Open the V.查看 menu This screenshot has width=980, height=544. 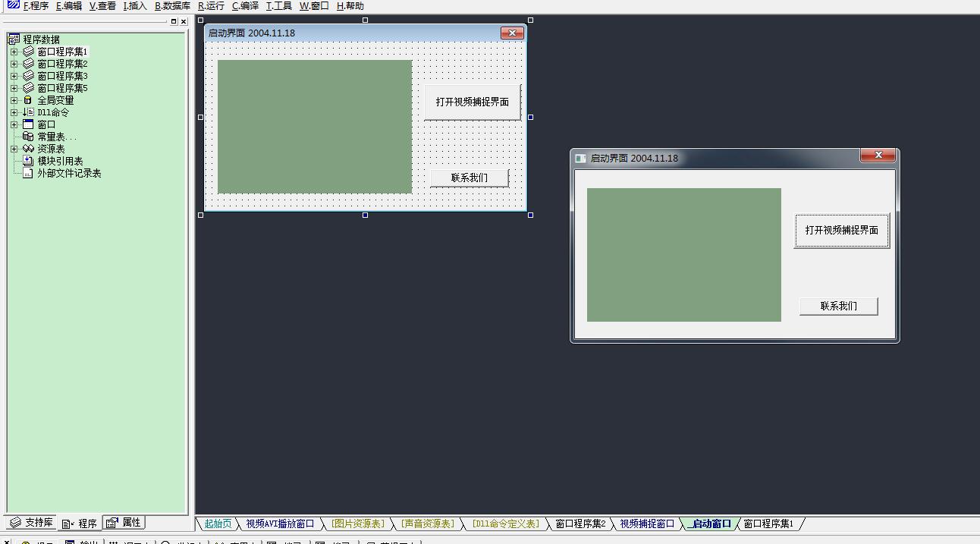tap(102, 5)
